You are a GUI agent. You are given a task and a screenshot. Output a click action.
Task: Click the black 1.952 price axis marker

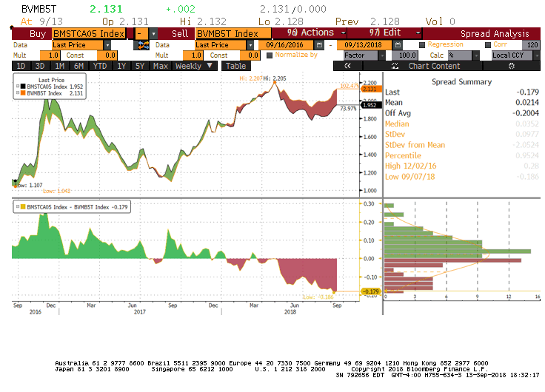click(371, 105)
